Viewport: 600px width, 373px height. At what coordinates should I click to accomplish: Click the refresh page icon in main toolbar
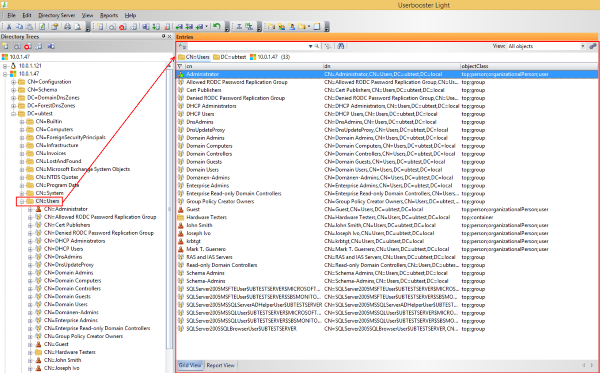[x=42, y=26]
